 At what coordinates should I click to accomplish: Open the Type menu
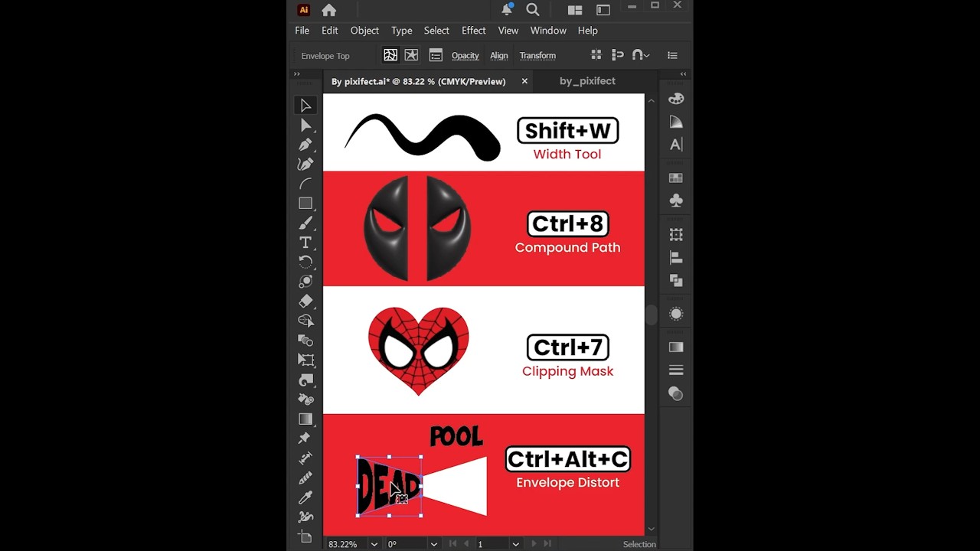pos(402,31)
